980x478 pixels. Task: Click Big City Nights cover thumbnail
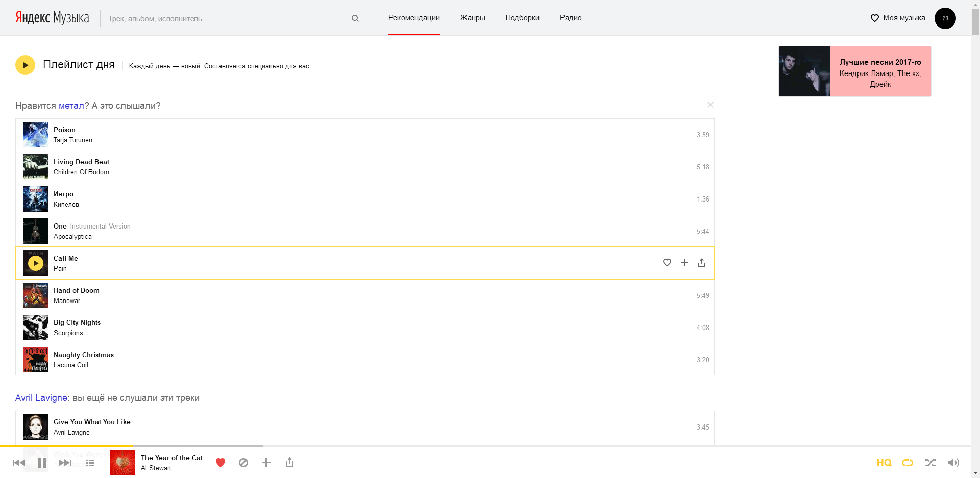pyautogui.click(x=36, y=328)
